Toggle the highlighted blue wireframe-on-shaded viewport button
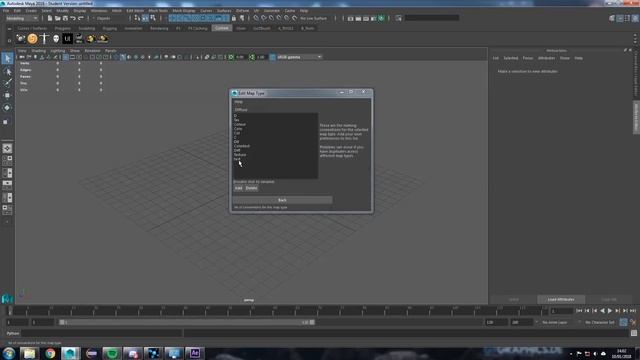 (x=123, y=57)
